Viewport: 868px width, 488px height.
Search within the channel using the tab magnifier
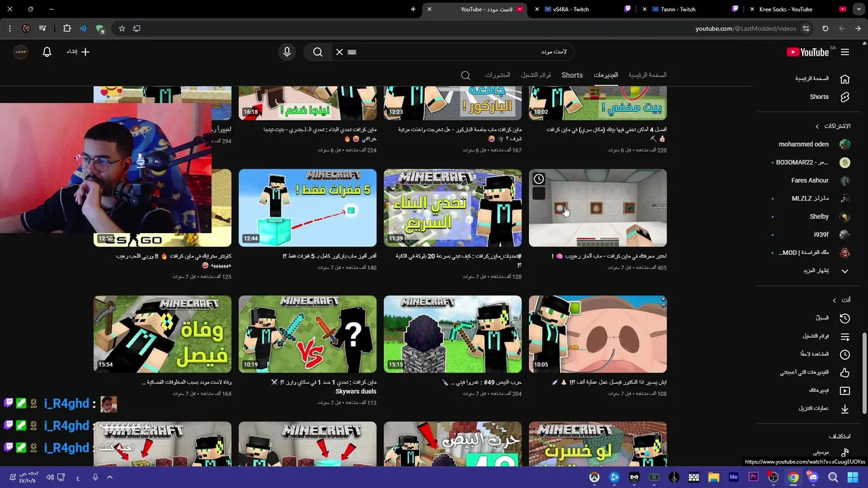pos(465,75)
